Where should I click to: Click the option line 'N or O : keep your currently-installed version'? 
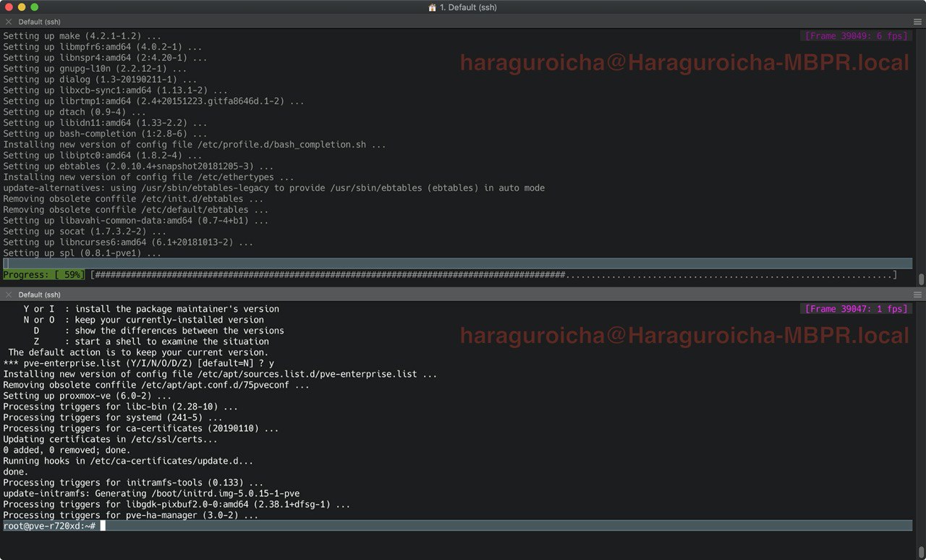[x=144, y=319]
